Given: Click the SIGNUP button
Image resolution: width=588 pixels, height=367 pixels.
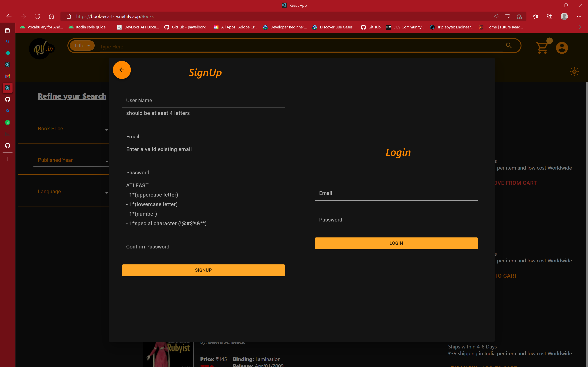Looking at the screenshot, I should [x=203, y=270].
